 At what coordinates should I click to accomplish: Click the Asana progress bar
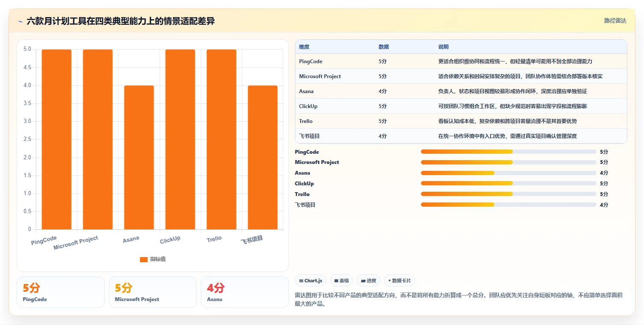[x=509, y=173]
